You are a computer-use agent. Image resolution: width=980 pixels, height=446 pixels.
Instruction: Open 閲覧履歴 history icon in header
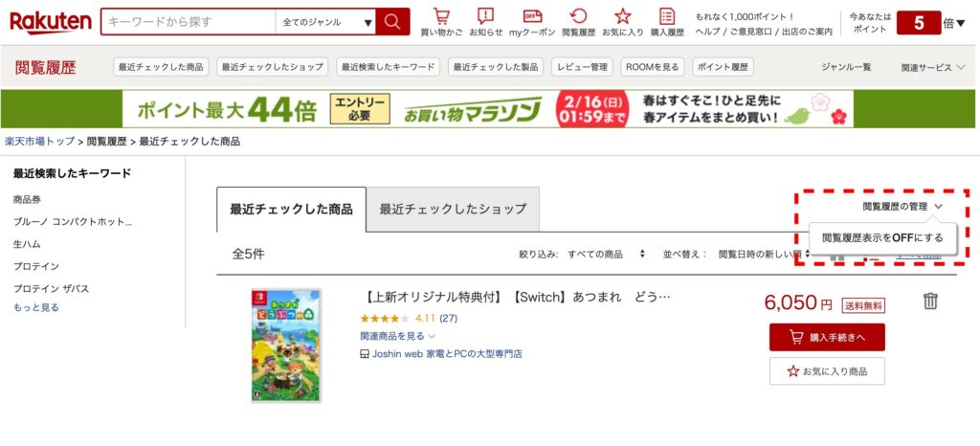pos(578,22)
